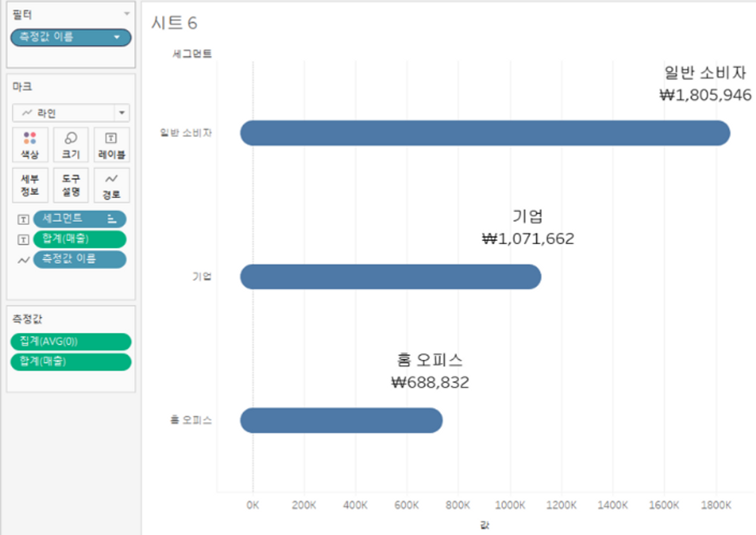Select the 시트 6 sheet title

tap(174, 23)
